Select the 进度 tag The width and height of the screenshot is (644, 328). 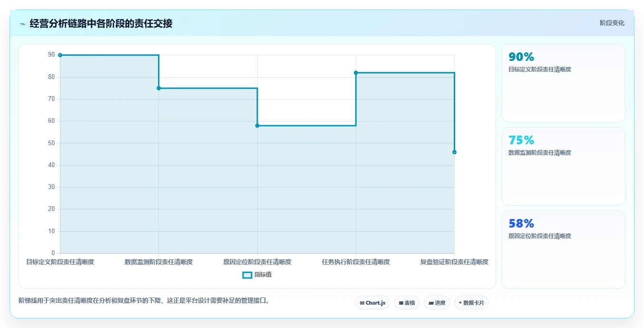437,303
